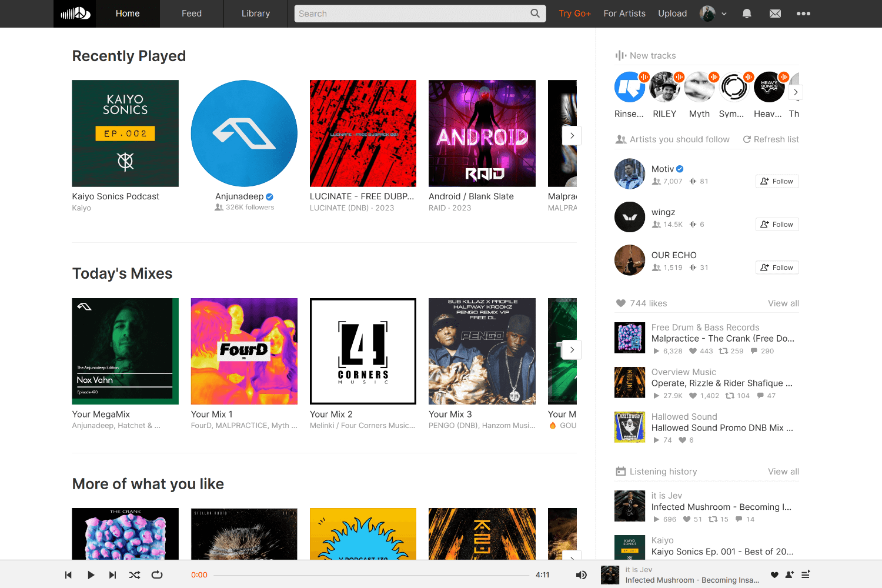This screenshot has height=588, width=882.
Task: Open Android / Blank Slate cover
Action: pyautogui.click(x=482, y=133)
